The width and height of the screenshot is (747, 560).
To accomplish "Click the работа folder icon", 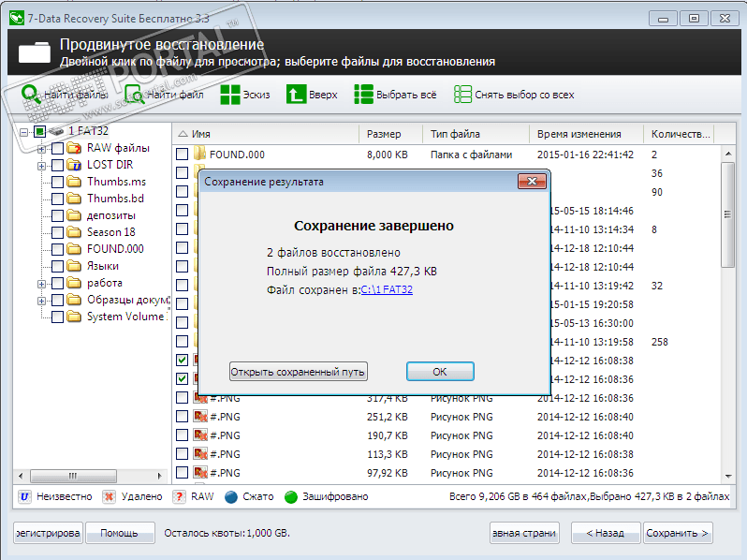I will click(74, 283).
